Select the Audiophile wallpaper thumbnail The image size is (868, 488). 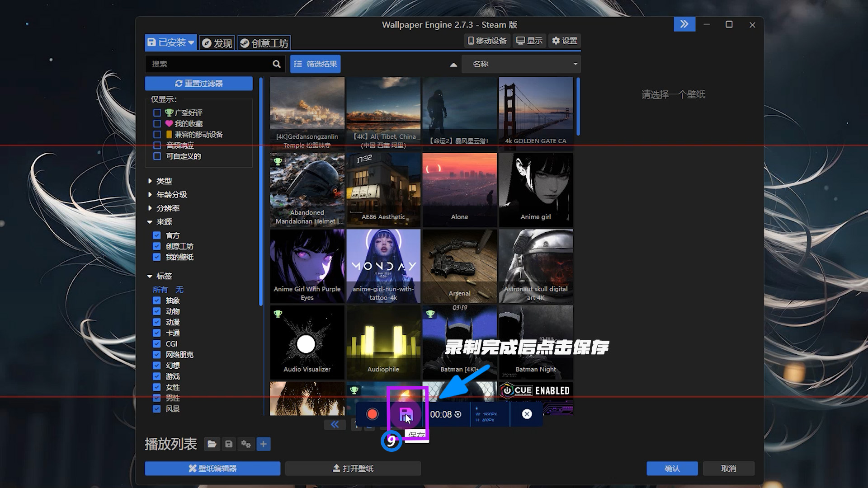click(x=383, y=343)
